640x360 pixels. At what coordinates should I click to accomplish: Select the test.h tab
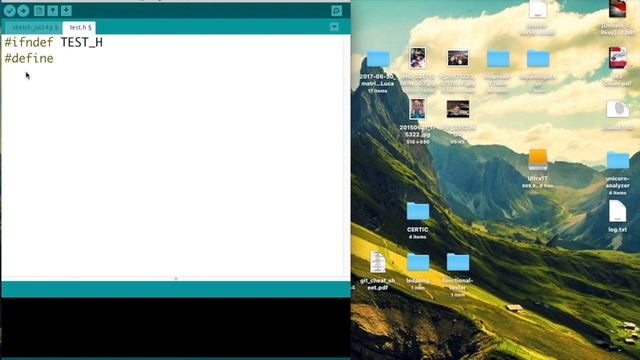79,27
